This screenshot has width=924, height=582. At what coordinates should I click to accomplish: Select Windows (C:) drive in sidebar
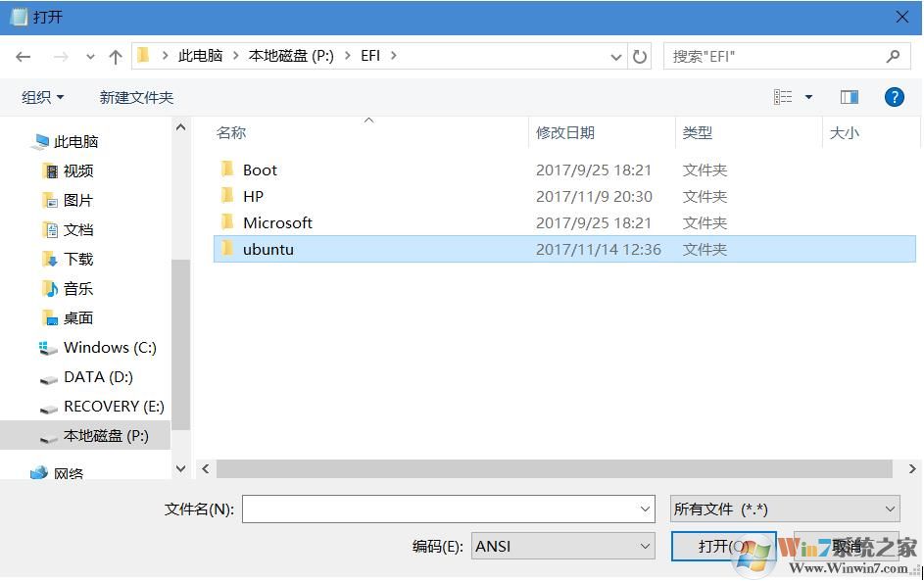pyautogui.click(x=110, y=348)
